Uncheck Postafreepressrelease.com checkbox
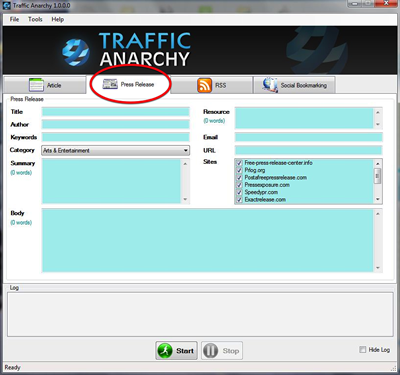Image resolution: width=400 pixels, height=375 pixels. click(x=239, y=178)
